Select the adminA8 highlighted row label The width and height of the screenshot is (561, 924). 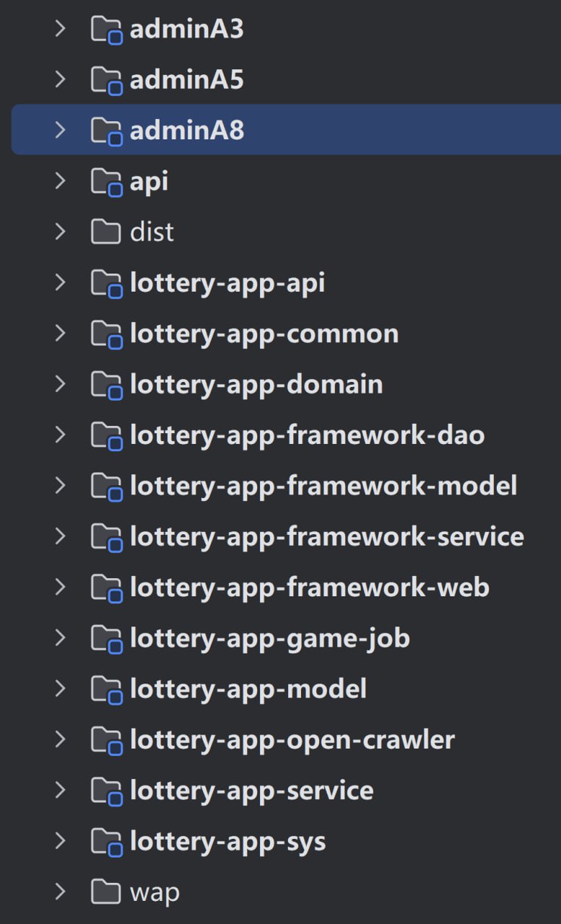(186, 131)
